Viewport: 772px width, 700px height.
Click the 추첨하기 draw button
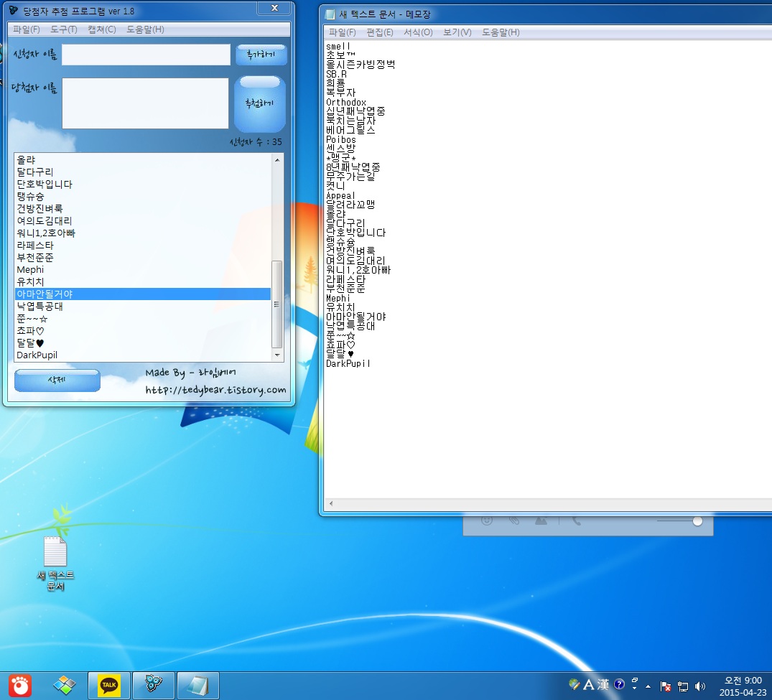pyautogui.click(x=260, y=104)
